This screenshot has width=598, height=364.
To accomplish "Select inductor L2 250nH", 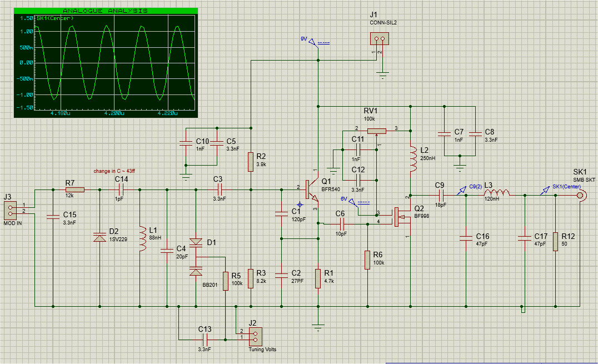I will (x=413, y=158).
